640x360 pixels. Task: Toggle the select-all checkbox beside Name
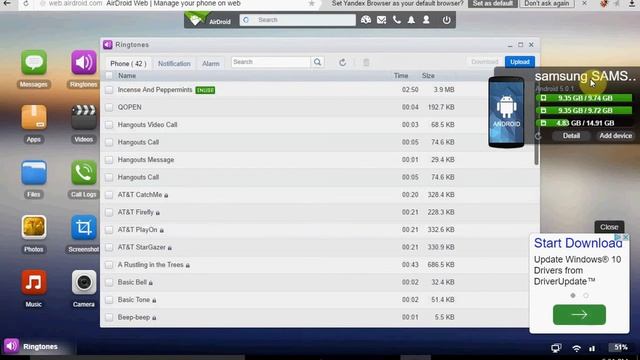[109, 76]
